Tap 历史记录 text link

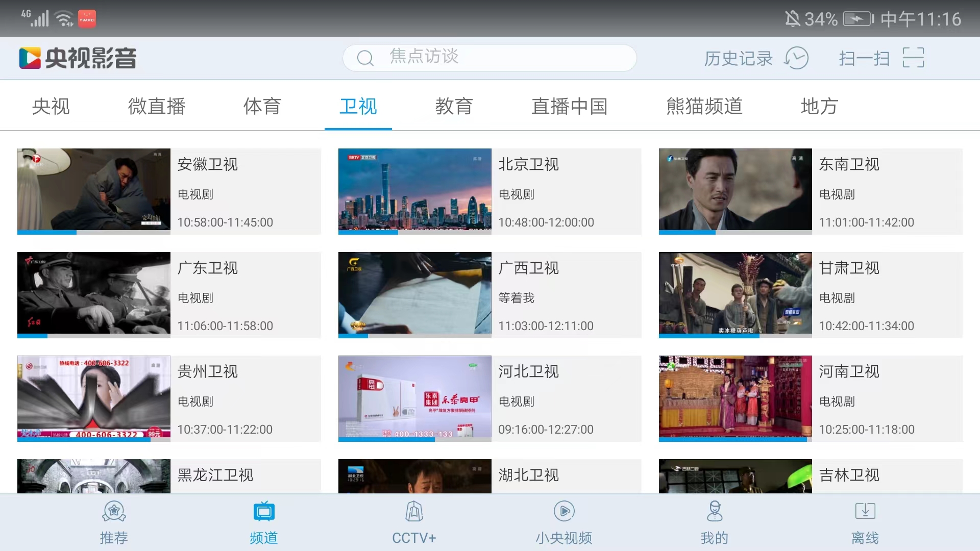(x=739, y=59)
